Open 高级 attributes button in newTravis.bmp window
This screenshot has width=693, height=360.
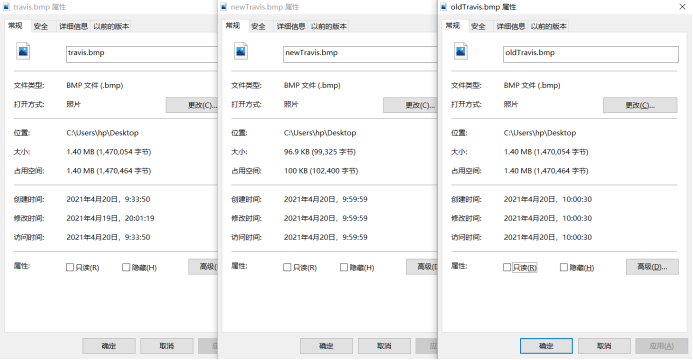click(422, 267)
